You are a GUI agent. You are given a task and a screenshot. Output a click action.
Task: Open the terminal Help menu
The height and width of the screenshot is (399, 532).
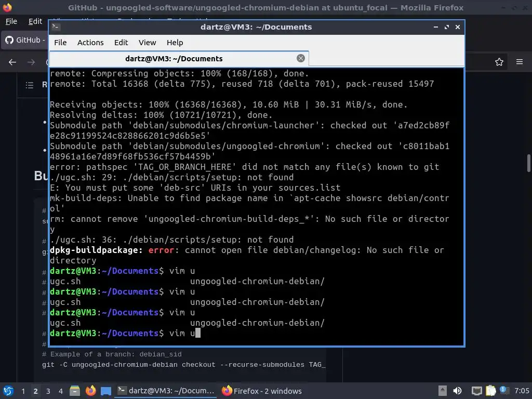tap(175, 43)
